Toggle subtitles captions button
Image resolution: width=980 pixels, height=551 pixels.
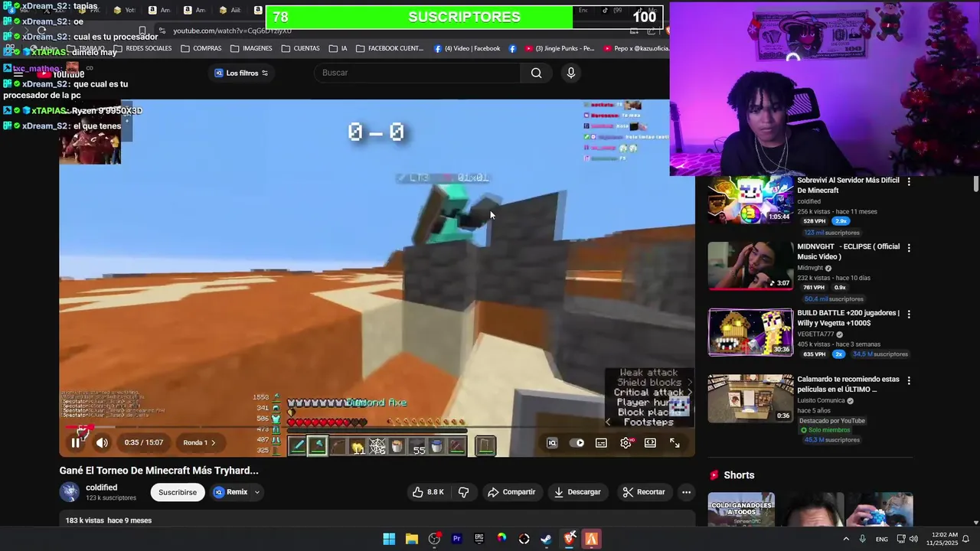(602, 442)
